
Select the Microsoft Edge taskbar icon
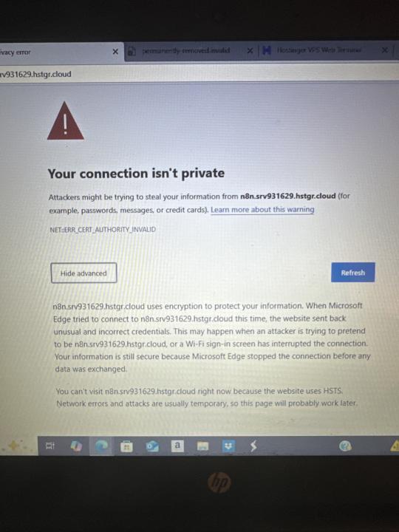pos(101,446)
